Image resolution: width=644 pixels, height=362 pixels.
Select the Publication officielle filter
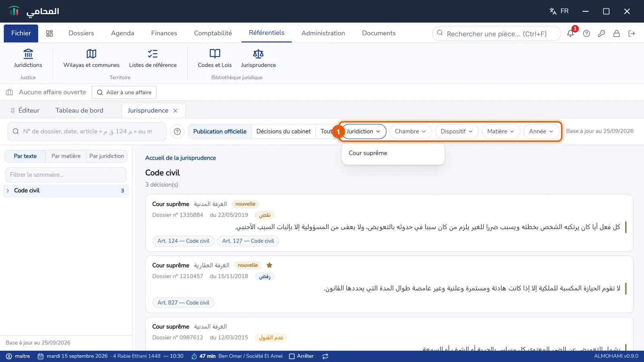(x=220, y=132)
